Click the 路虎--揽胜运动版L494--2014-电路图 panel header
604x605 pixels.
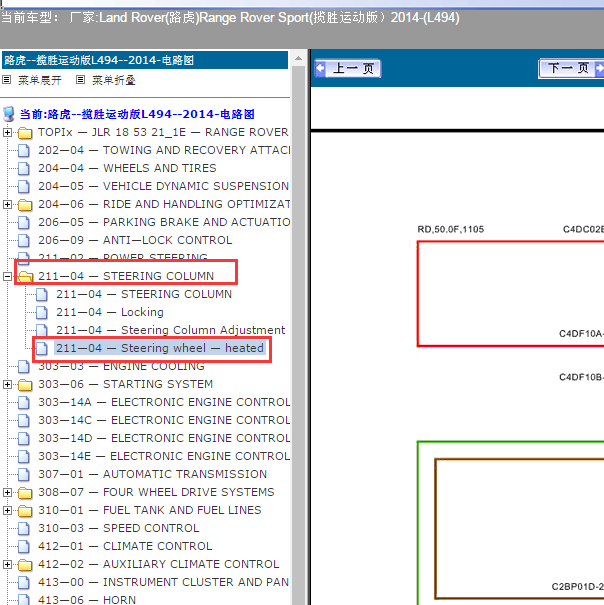[145, 60]
